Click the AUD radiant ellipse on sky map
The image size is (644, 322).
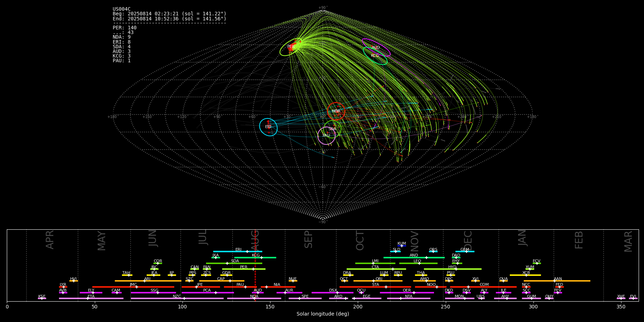(376, 48)
